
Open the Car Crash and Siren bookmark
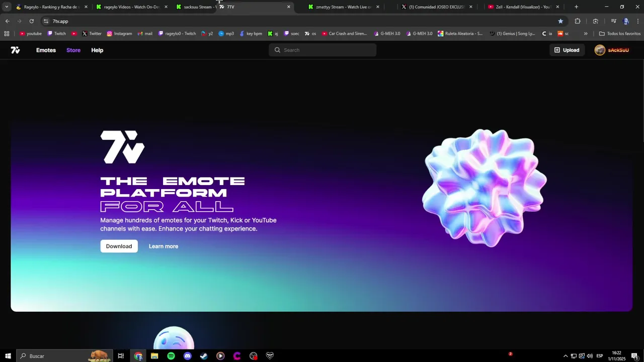[x=345, y=34]
